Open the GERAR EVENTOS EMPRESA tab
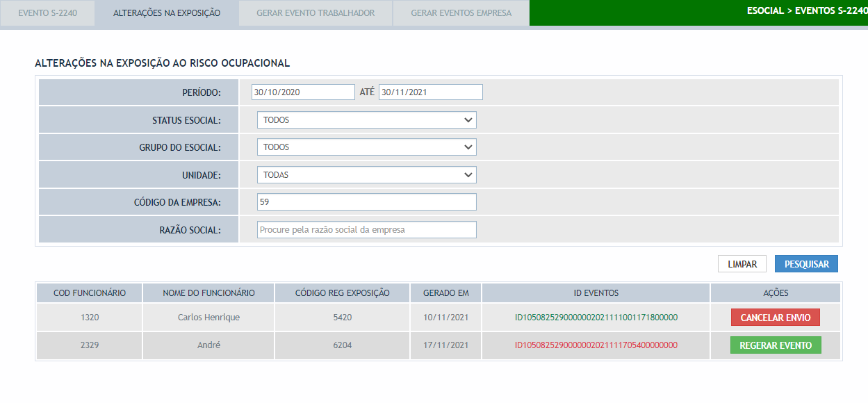 461,13
